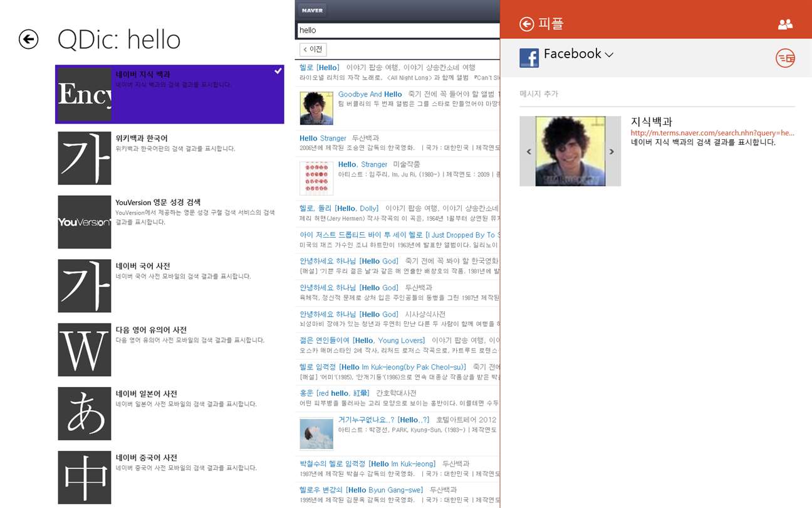The height and width of the screenshot is (508, 812).
Task: Open the 거기누구없나요..? [Hello..?] result
Action: (383, 420)
